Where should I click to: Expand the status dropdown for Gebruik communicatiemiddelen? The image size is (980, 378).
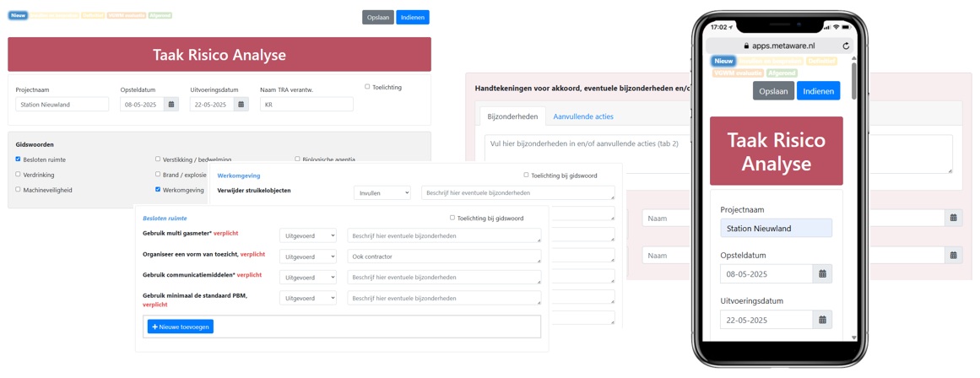[307, 278]
